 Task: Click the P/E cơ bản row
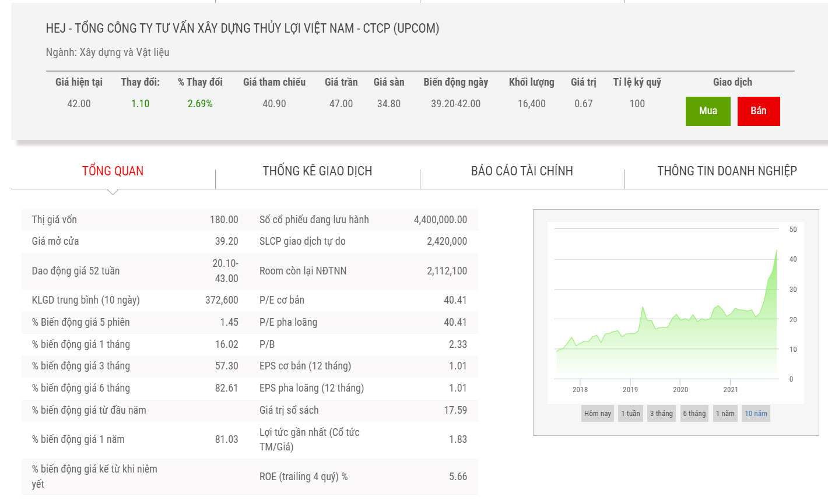click(363, 300)
